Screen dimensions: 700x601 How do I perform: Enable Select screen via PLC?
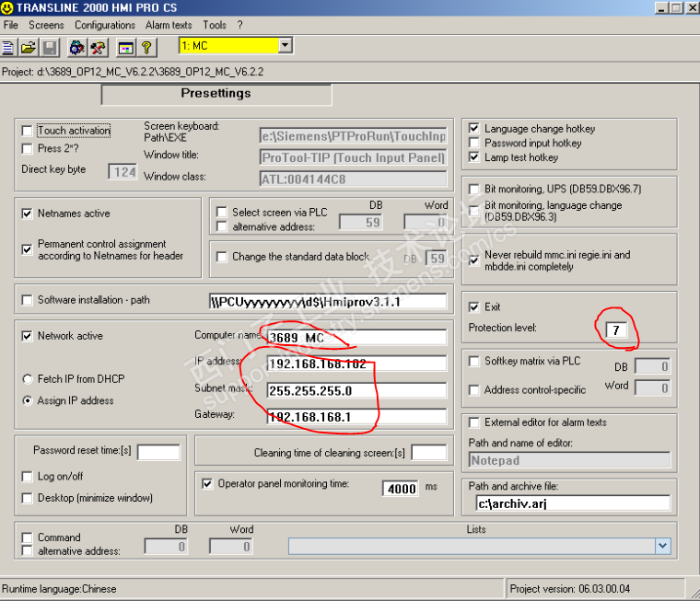(221, 212)
